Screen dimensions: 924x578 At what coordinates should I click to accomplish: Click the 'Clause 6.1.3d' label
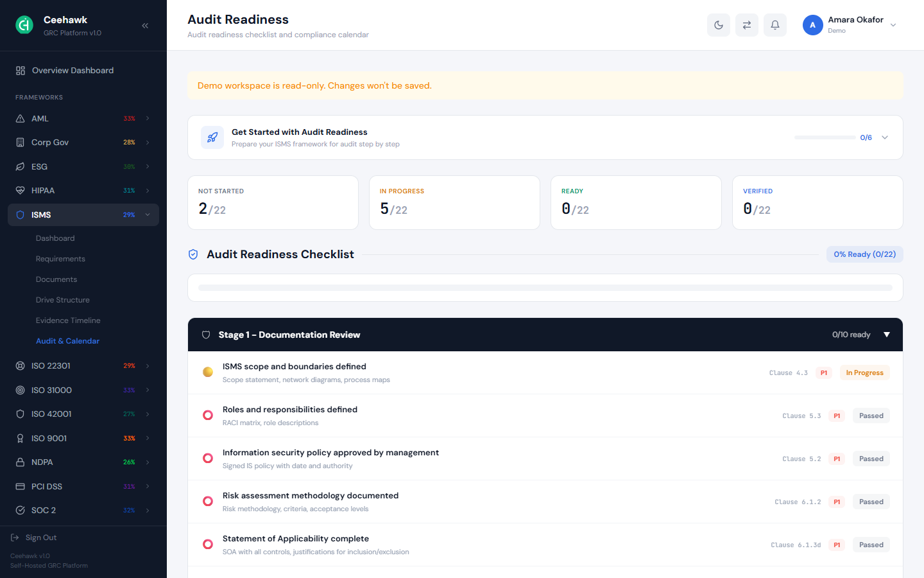[796, 545]
